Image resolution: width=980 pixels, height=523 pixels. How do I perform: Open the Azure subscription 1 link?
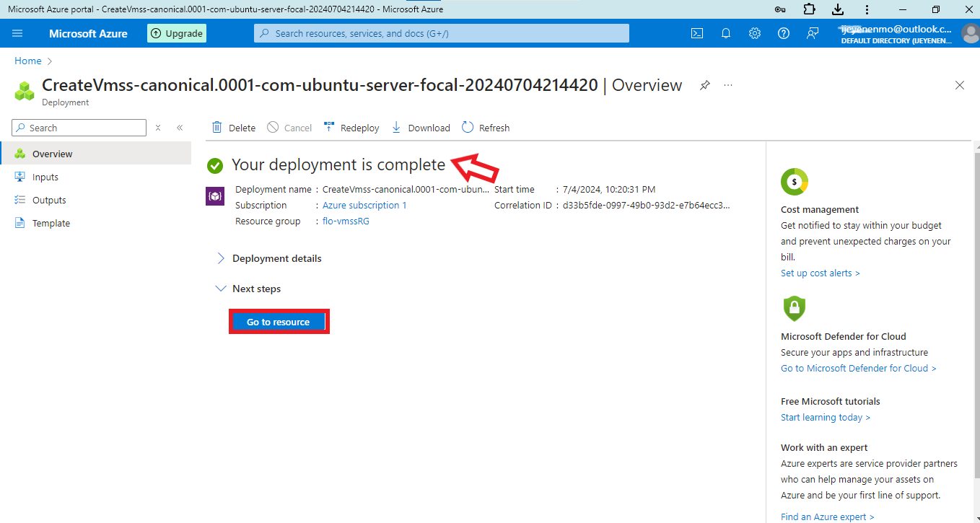click(x=364, y=205)
